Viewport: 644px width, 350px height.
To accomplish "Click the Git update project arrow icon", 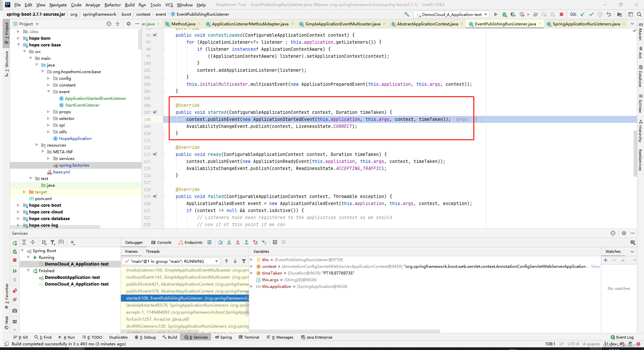I will [583, 14].
